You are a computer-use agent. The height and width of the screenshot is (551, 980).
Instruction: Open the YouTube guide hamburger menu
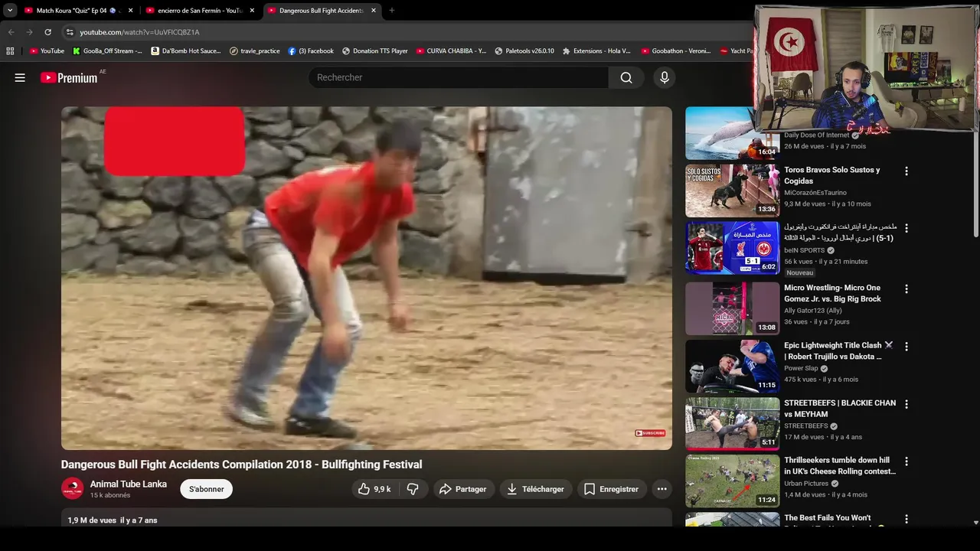click(20, 77)
